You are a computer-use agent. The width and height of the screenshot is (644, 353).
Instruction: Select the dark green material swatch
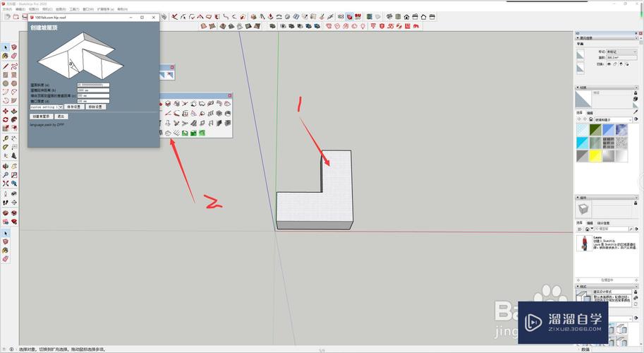595,129
